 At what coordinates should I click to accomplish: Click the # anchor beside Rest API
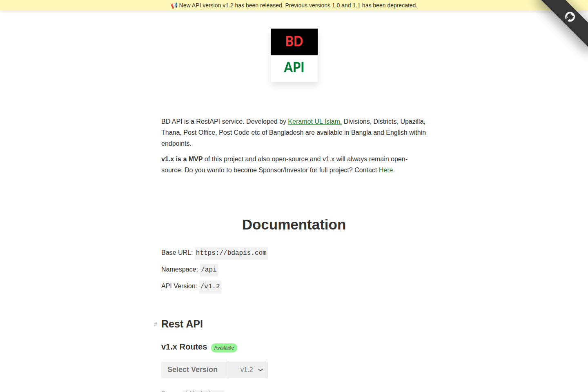pyautogui.click(x=156, y=324)
